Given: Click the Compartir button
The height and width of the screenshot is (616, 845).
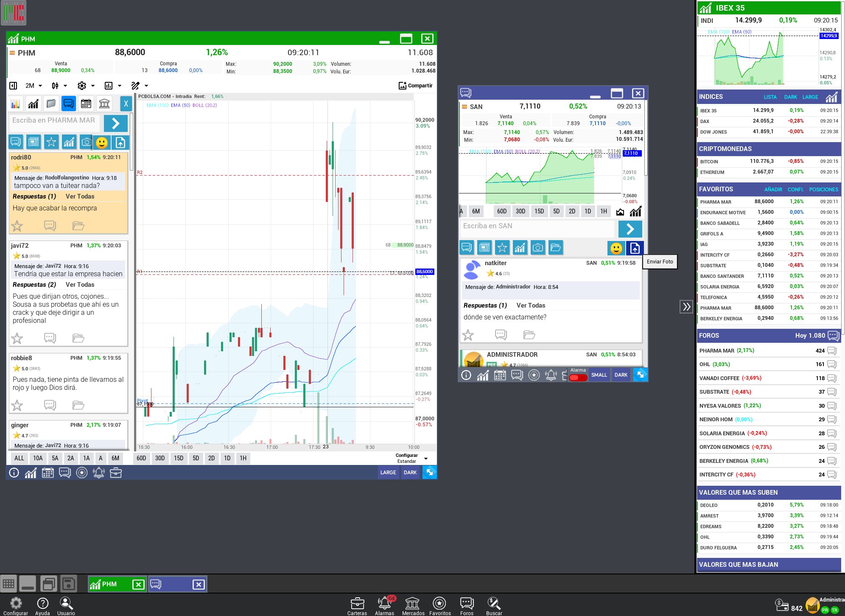Looking at the screenshot, I should [x=416, y=86].
